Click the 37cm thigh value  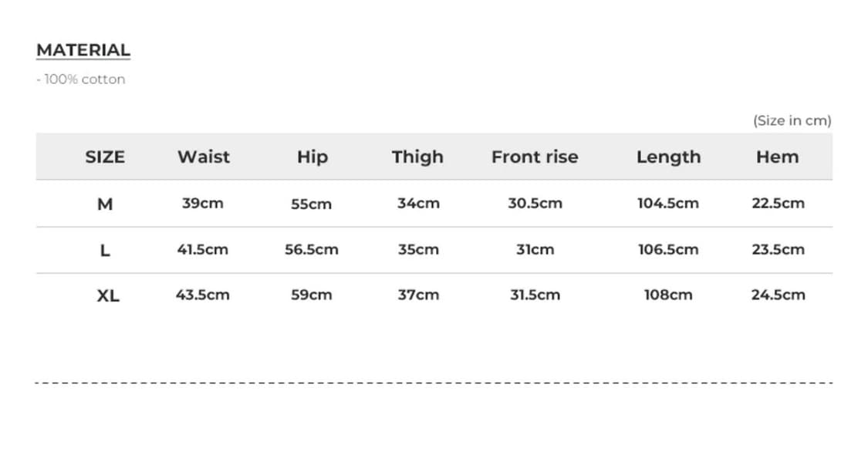pyautogui.click(x=418, y=295)
